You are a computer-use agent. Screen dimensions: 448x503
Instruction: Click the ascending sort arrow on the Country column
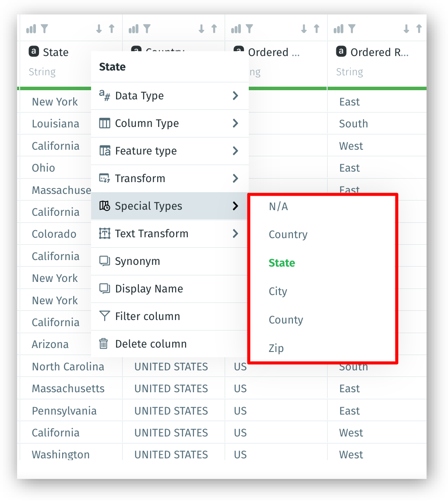[215, 28]
